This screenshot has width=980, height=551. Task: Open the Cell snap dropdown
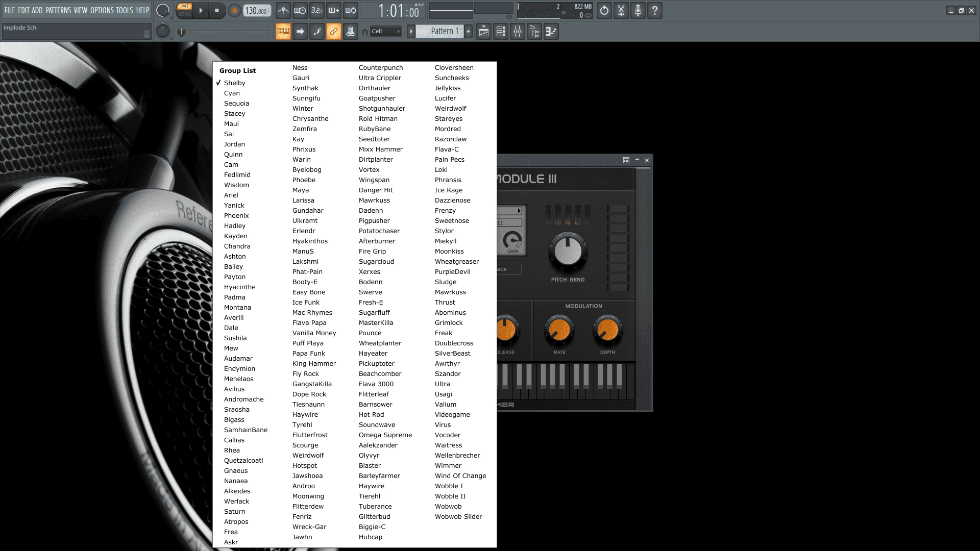386,32
